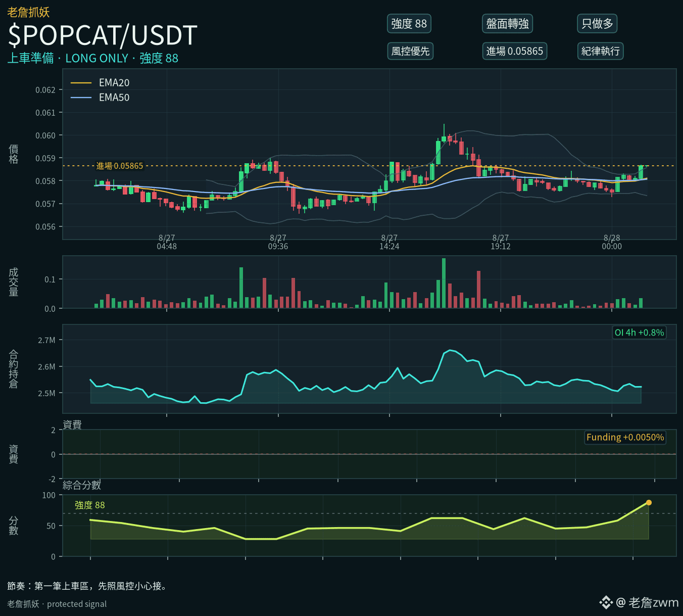683x616 pixels.
Task: Click the 0.061 price axis label
Action: click(45, 113)
